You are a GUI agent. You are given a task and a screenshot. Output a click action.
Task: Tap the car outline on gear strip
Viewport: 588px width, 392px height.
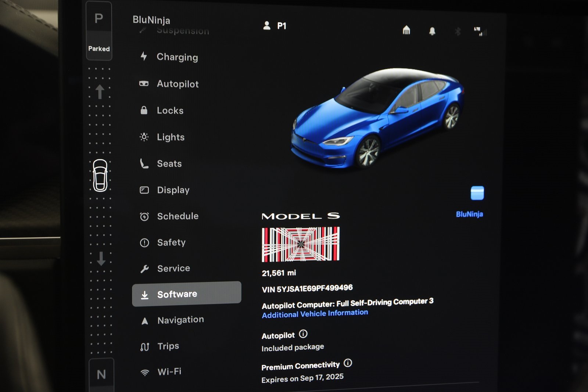click(100, 175)
